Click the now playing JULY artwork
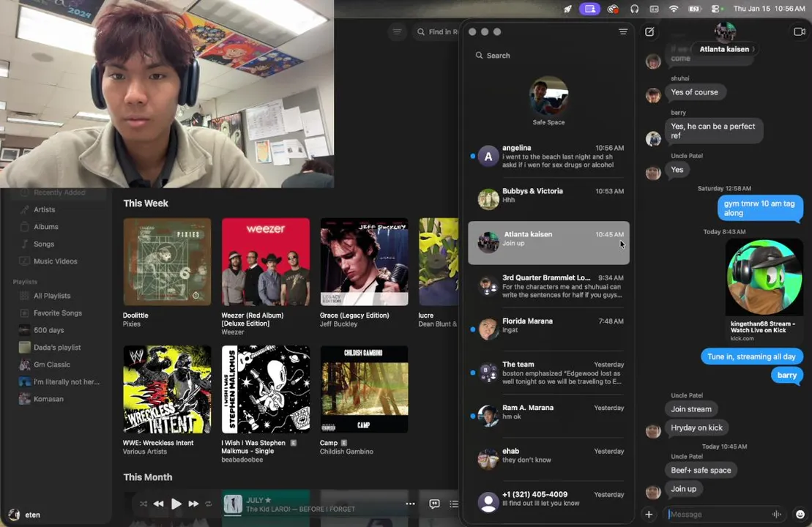Screen dimensions: 812x527 coord(233,504)
